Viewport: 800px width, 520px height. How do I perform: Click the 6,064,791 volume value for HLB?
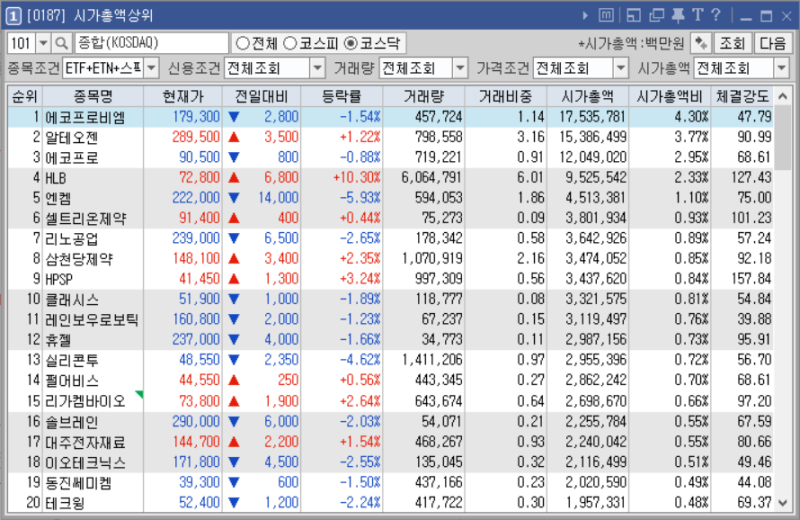click(431, 178)
